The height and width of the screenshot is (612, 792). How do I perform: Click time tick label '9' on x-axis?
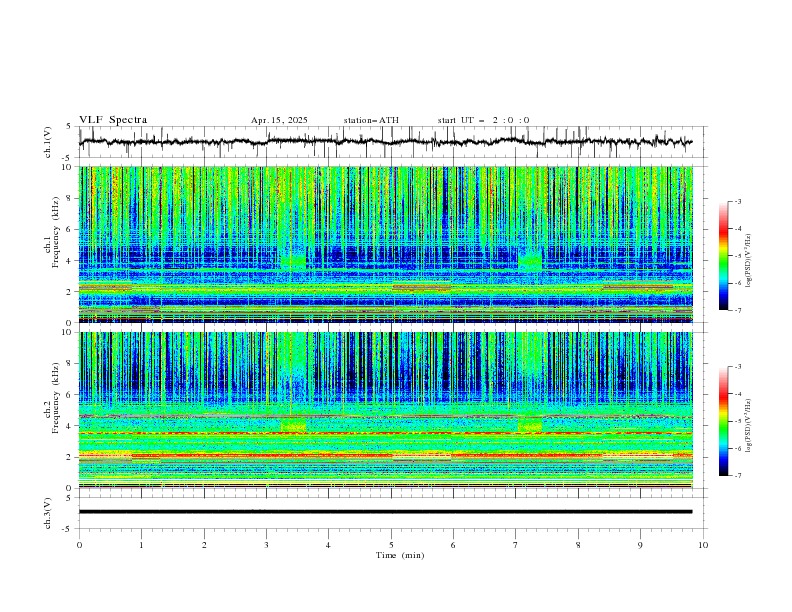pyautogui.click(x=640, y=545)
